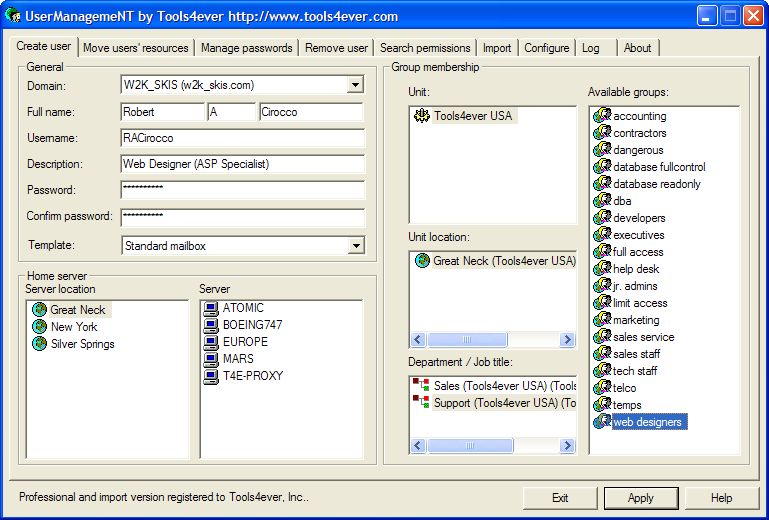Viewport: 769px width, 520px height.
Task: Click the help desk group icon
Action: pyautogui.click(x=602, y=269)
